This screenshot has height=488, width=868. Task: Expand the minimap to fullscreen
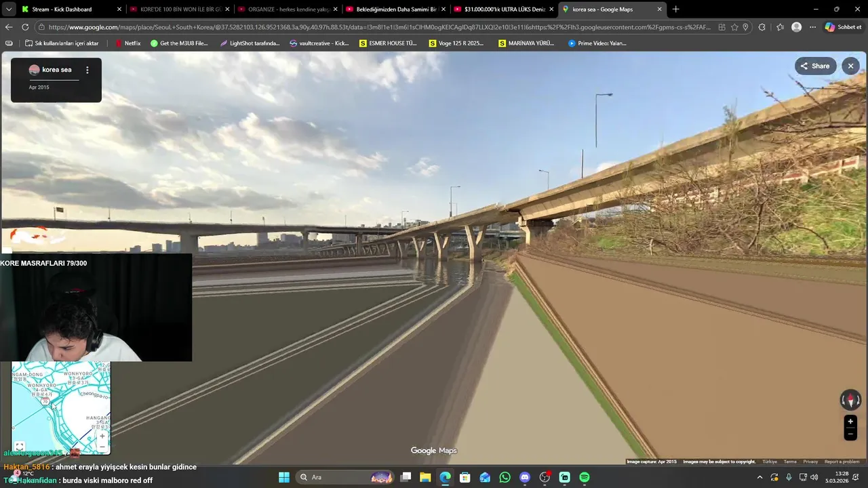20,446
